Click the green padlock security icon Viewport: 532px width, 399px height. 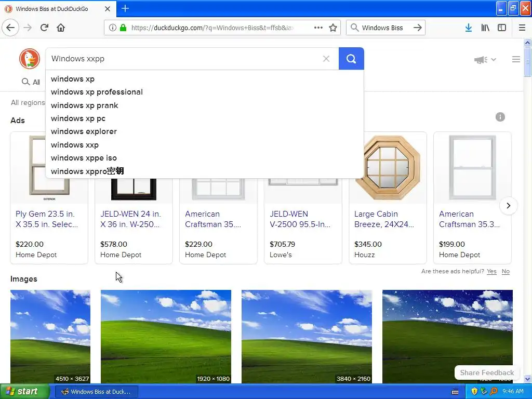tap(123, 28)
